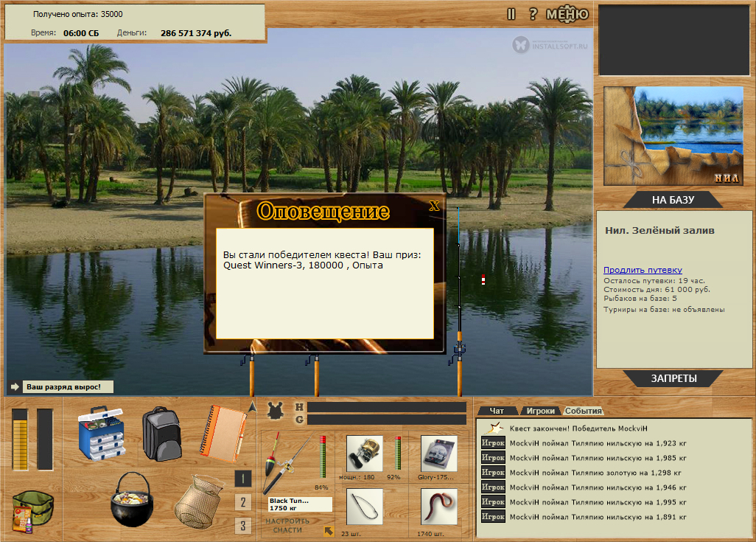Click the reel icon with мощн. 180
Image resolution: width=756 pixels, height=542 pixels.
[365, 454]
